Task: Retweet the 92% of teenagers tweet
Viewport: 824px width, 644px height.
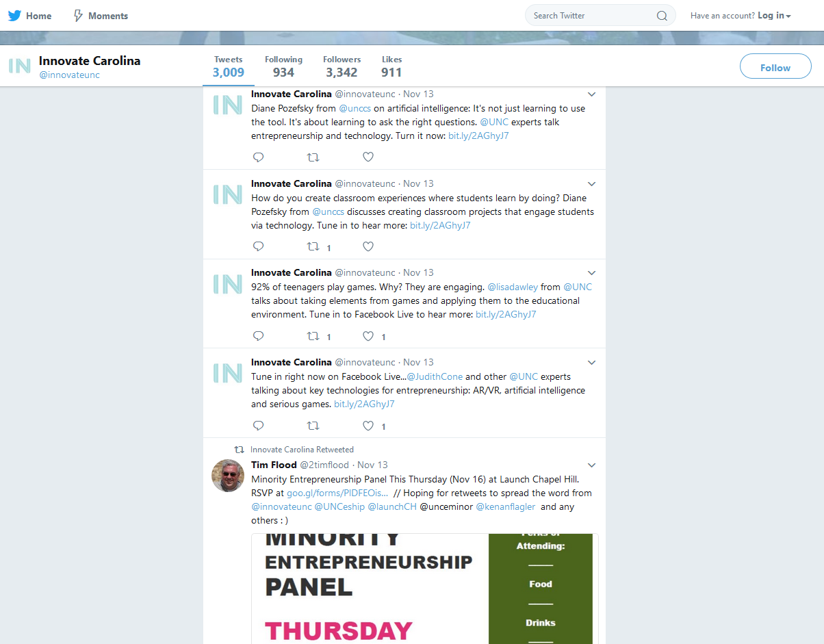Action: point(313,336)
